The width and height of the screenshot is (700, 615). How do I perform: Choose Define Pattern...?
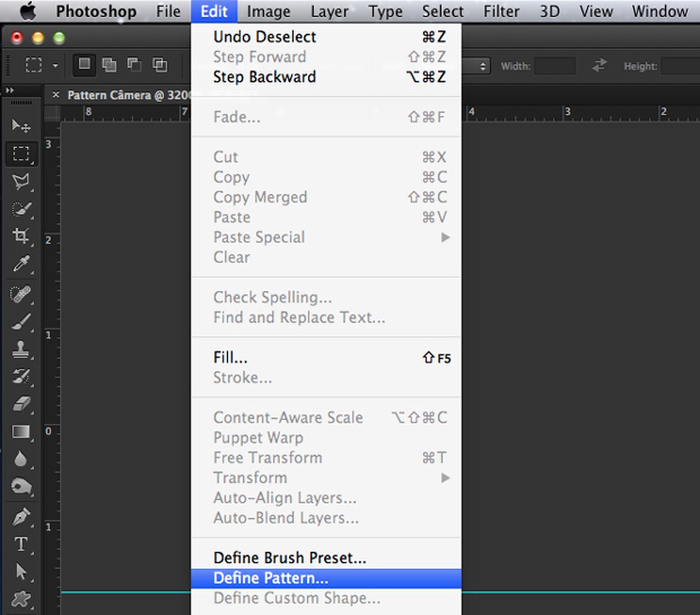click(327, 579)
